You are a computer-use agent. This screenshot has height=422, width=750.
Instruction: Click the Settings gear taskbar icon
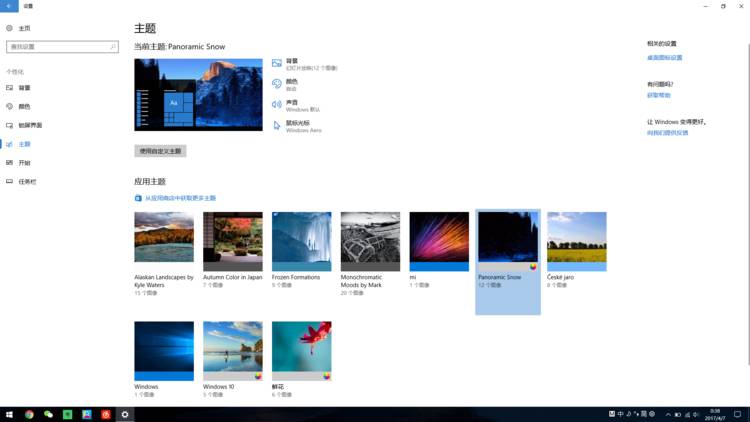(x=125, y=414)
